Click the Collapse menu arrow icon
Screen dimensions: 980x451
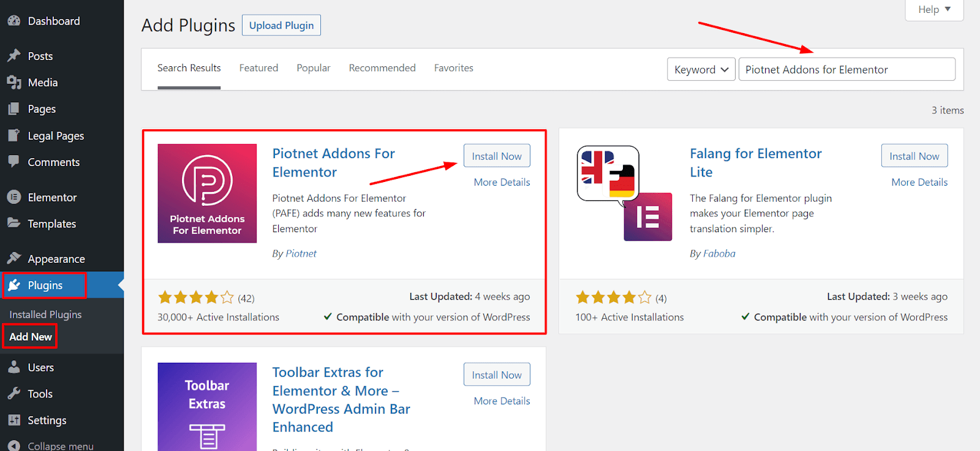coord(13,445)
